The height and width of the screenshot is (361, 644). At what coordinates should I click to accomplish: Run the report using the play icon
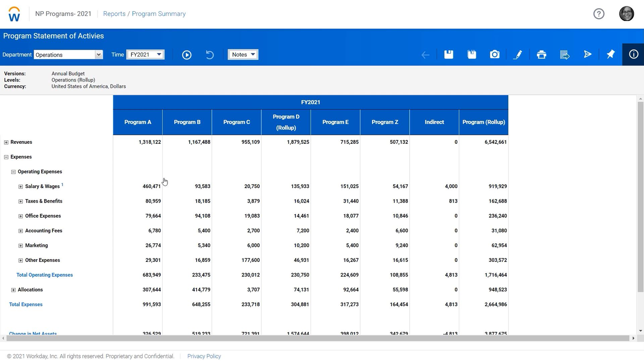tap(186, 55)
